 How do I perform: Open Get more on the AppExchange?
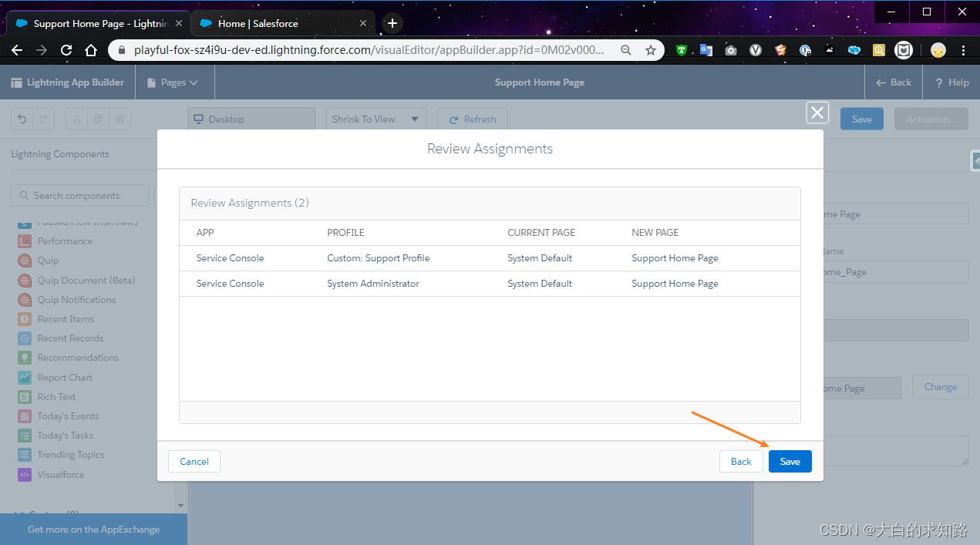(93, 530)
